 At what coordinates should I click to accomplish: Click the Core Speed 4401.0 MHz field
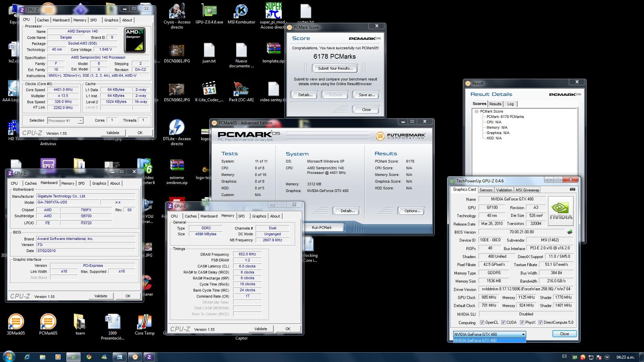click(x=63, y=90)
